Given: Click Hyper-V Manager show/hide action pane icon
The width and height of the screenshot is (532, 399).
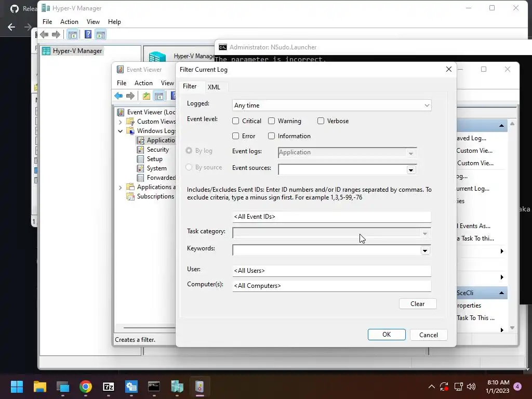Looking at the screenshot, I should (100, 34).
